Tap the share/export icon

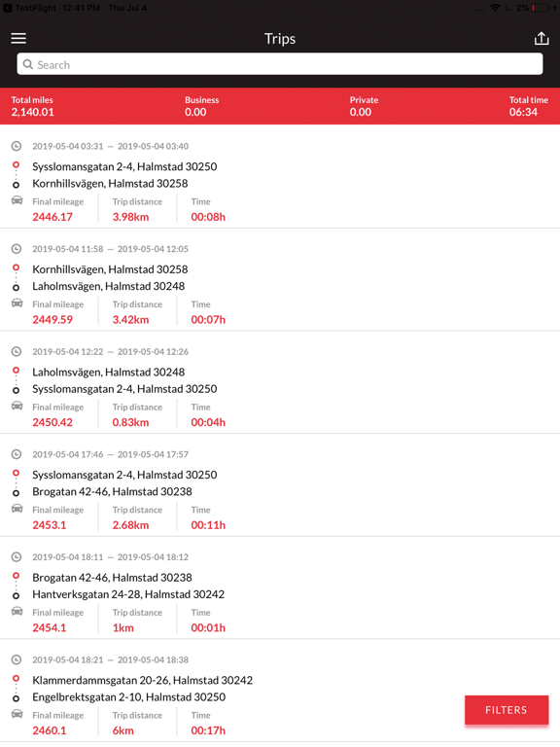(542, 38)
